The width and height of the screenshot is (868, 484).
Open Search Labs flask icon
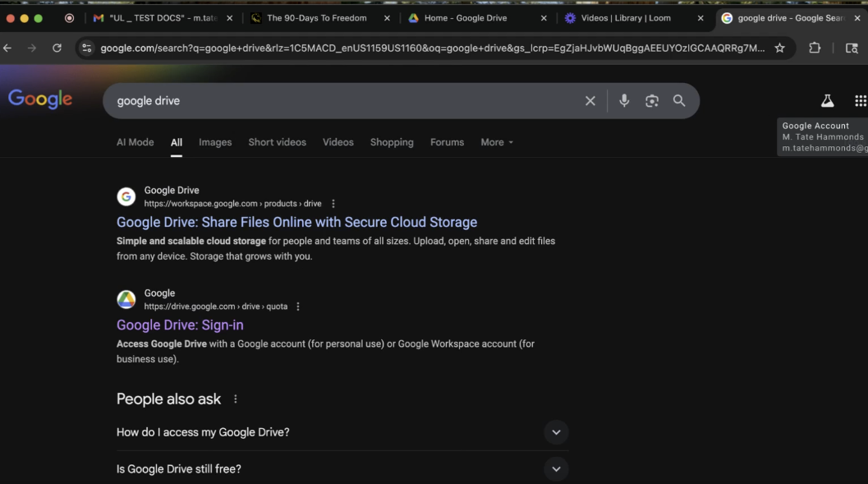click(x=827, y=101)
